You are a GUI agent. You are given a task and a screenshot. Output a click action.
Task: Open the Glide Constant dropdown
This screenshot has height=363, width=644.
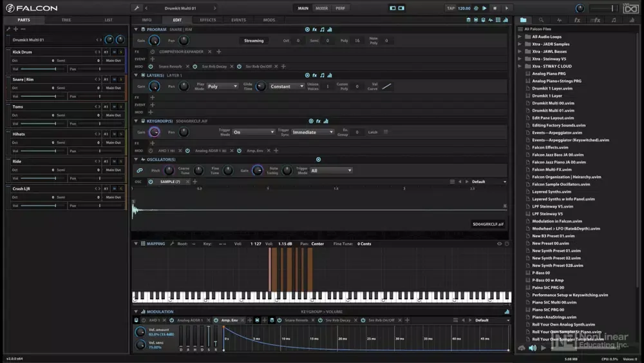click(287, 86)
